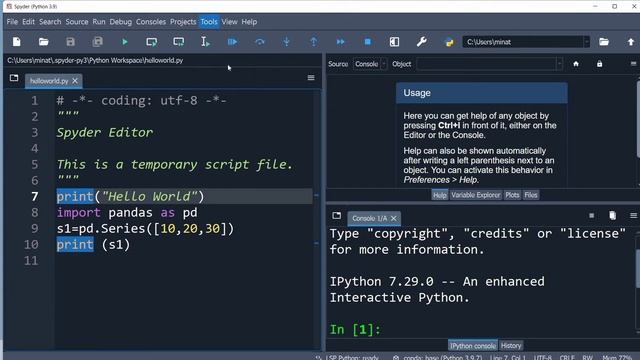Browse for a working directory

[x=604, y=42]
